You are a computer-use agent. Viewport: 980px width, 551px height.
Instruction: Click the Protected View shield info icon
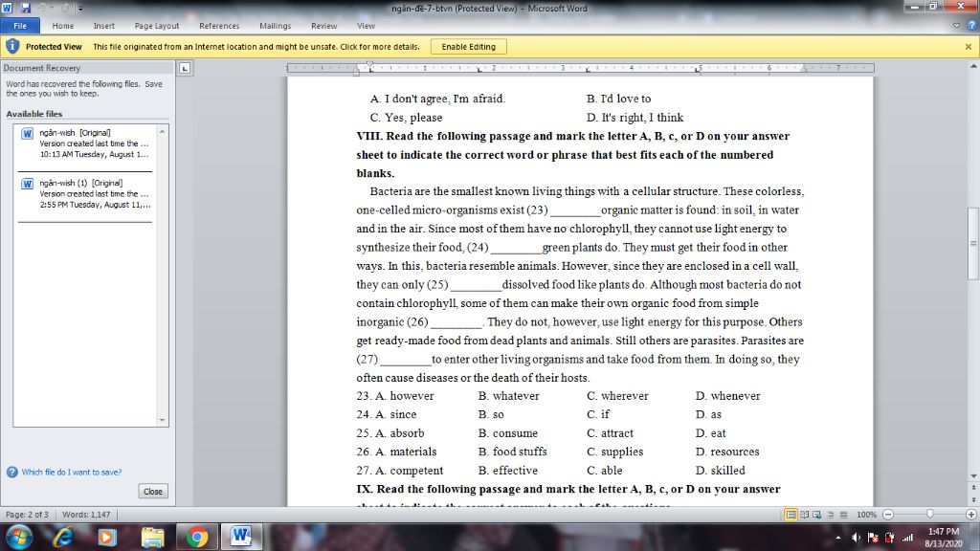11,46
